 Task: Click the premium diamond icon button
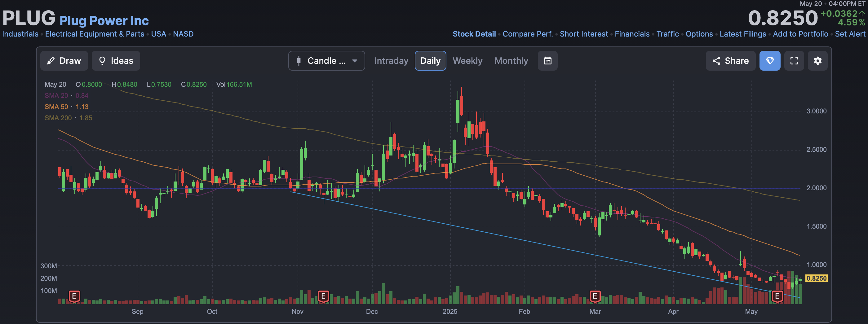coord(770,61)
